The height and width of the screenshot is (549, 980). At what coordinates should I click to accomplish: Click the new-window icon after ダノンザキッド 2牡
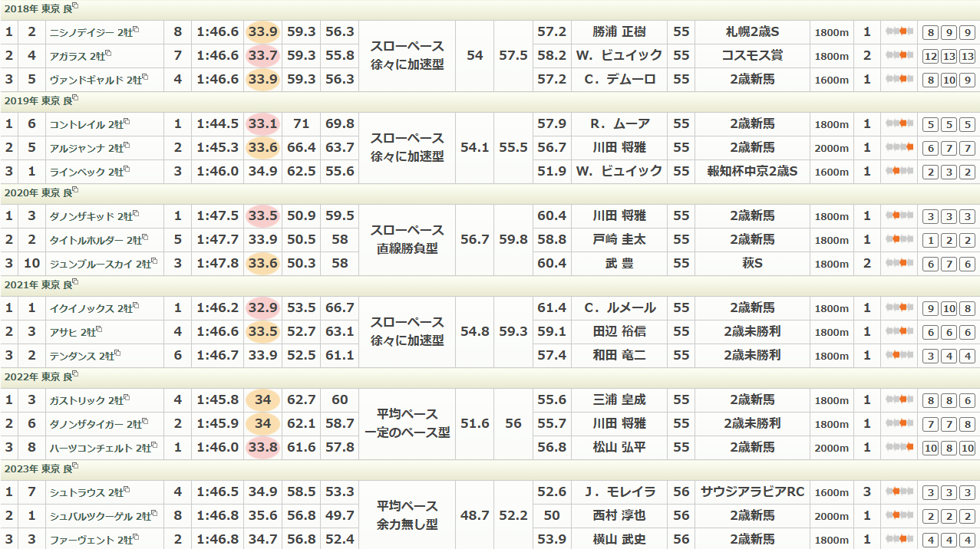pyautogui.click(x=137, y=214)
